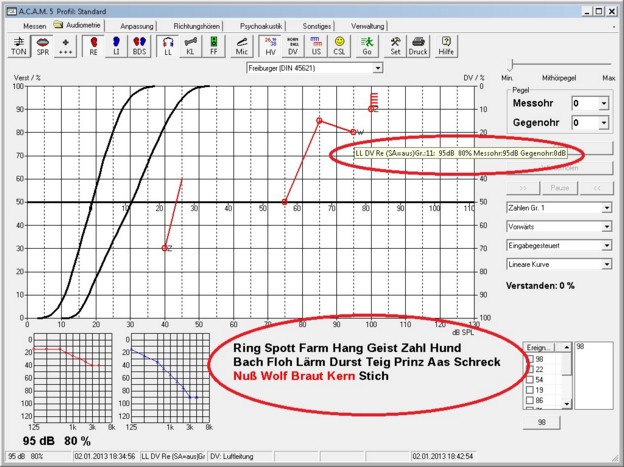The width and height of the screenshot is (624, 467).
Task: Click the +++ extras toolbar icon
Action: tap(65, 46)
